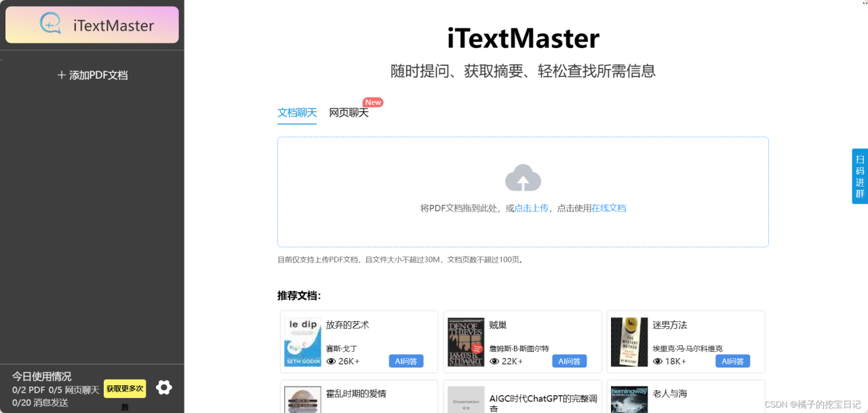Click author name 埃里克·冯·马尔科维克
This screenshot has height=413, width=868.
coord(688,349)
